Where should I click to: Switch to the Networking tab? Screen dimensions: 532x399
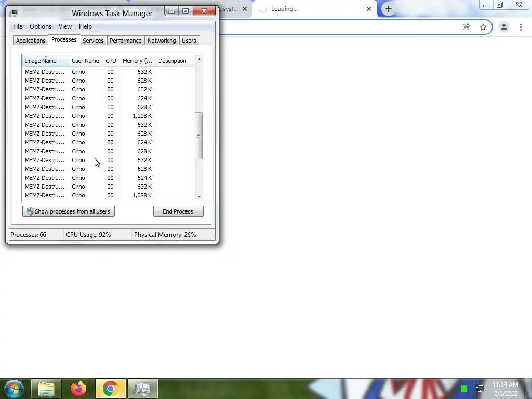162,41
